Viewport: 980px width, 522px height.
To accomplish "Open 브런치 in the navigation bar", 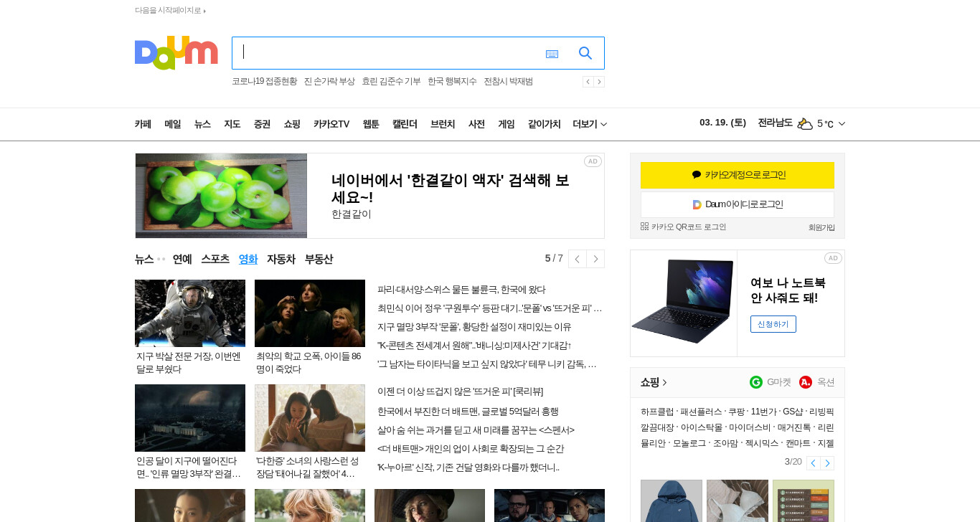I will 443,124.
